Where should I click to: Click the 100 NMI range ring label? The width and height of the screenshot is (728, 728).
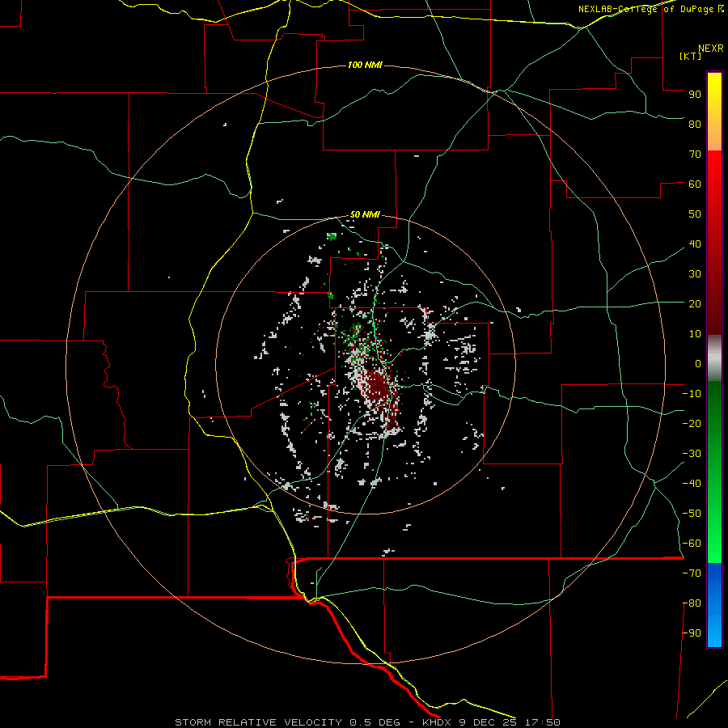coord(365,65)
